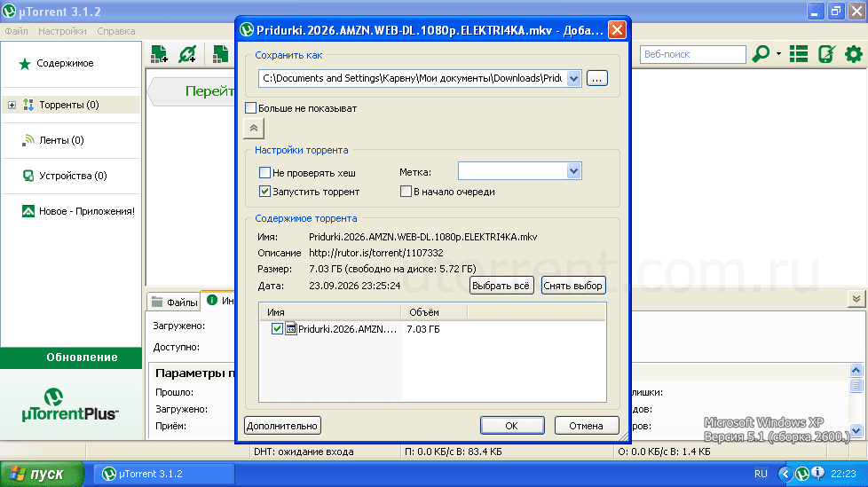
Task: Open the Windows пуск start button
Action: [x=42, y=474]
